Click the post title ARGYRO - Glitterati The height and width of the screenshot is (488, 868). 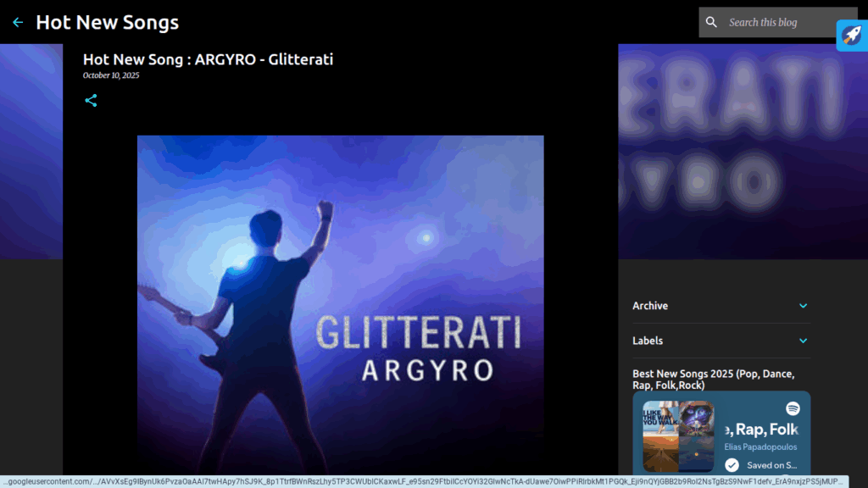click(x=208, y=59)
